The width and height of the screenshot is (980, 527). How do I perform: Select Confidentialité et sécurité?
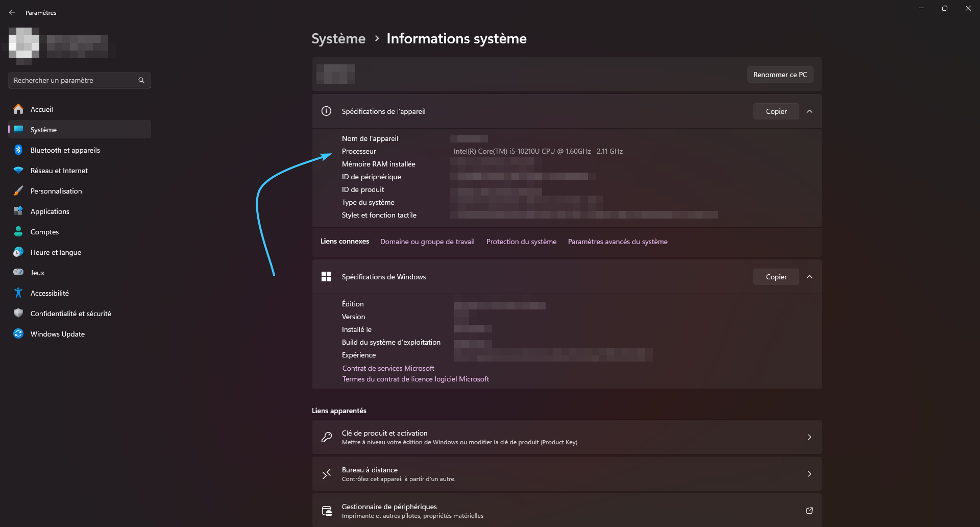coord(80,314)
